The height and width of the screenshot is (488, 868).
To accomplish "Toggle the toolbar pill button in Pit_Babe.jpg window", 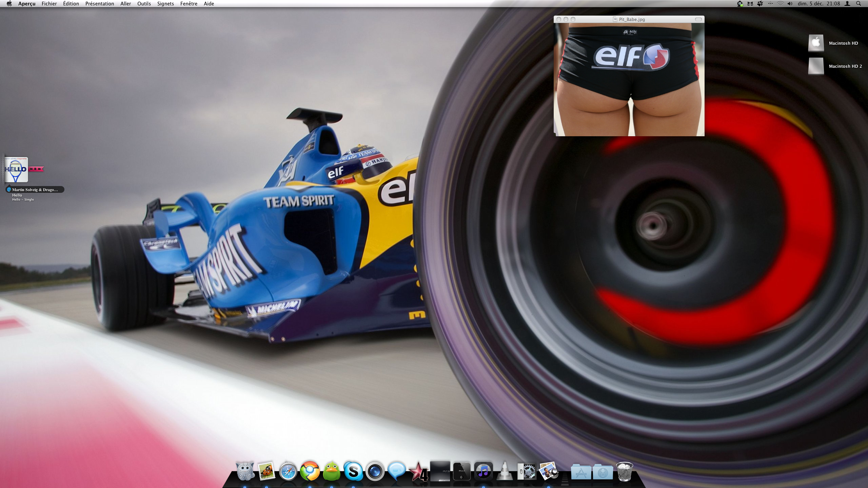I will [x=698, y=19].
